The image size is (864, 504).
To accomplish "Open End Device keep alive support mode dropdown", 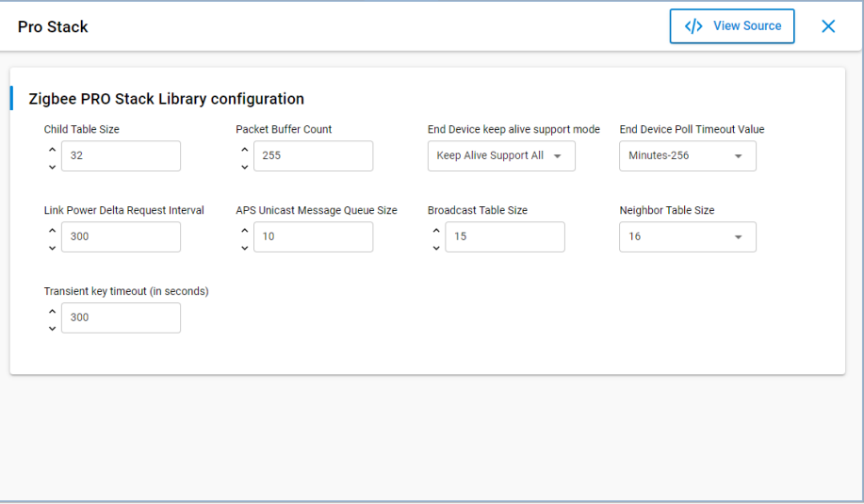I will click(x=500, y=156).
